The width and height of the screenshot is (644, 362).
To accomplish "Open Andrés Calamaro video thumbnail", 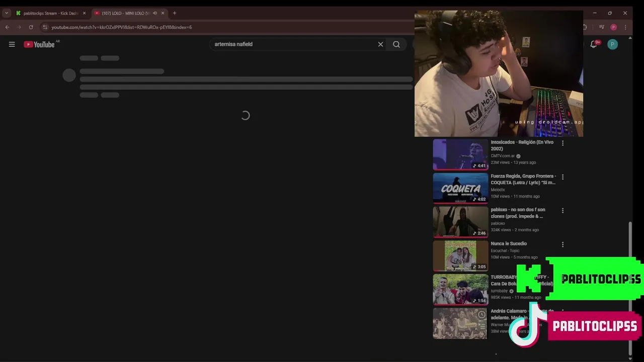I will [460, 323].
